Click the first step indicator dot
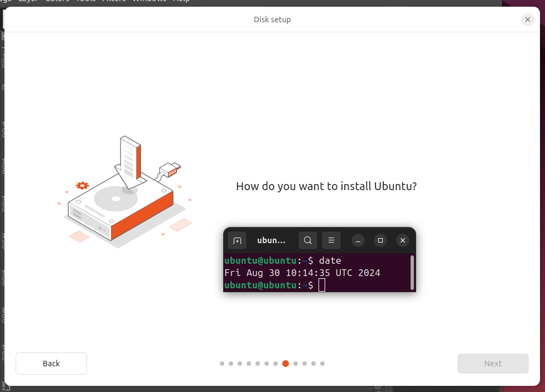The image size is (545, 392). [x=222, y=364]
